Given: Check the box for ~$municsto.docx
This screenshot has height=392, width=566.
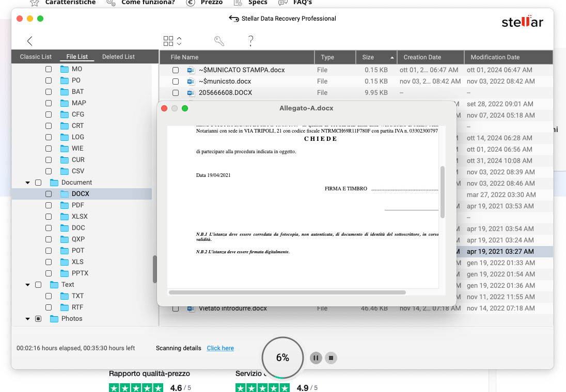Looking at the screenshot, I should (x=176, y=81).
